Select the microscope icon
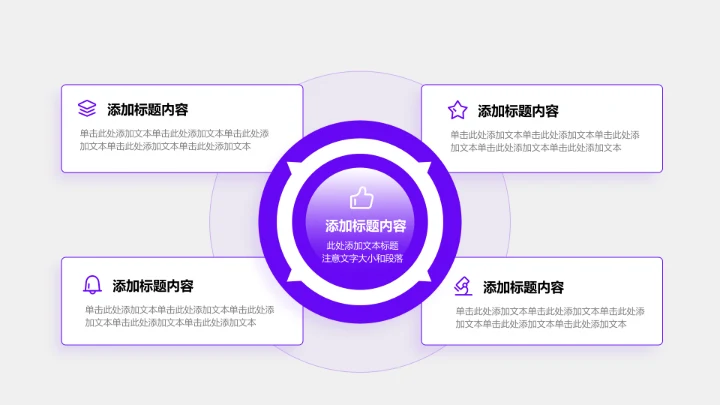This screenshot has height=405, width=720. tap(462, 286)
